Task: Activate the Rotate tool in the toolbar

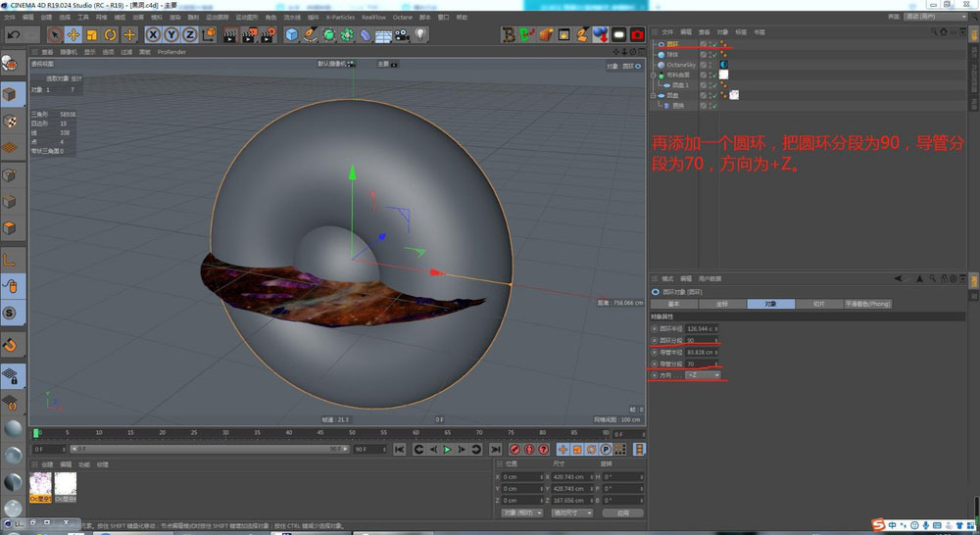Action: [x=111, y=35]
